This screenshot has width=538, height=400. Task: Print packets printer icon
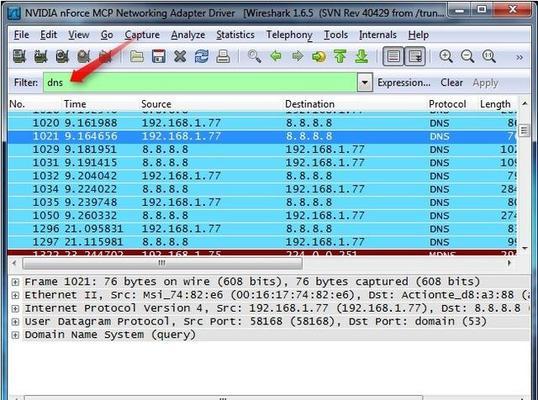click(x=223, y=56)
